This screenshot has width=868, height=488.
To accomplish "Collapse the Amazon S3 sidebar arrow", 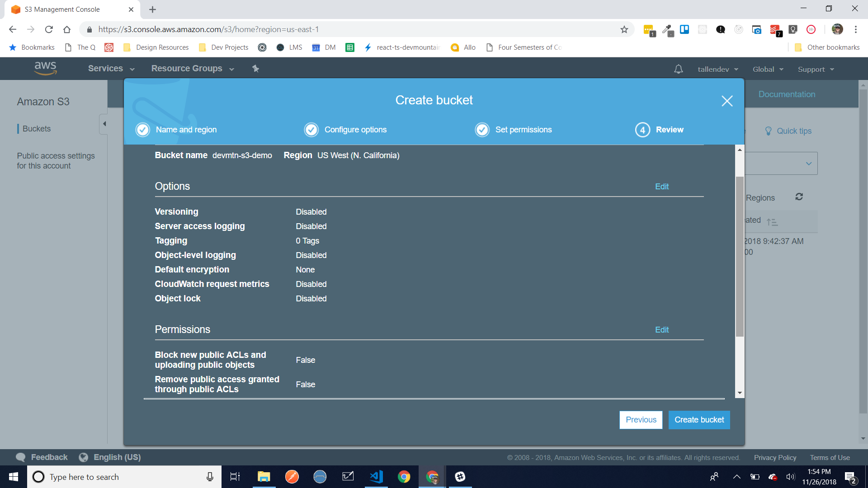I will 104,124.
